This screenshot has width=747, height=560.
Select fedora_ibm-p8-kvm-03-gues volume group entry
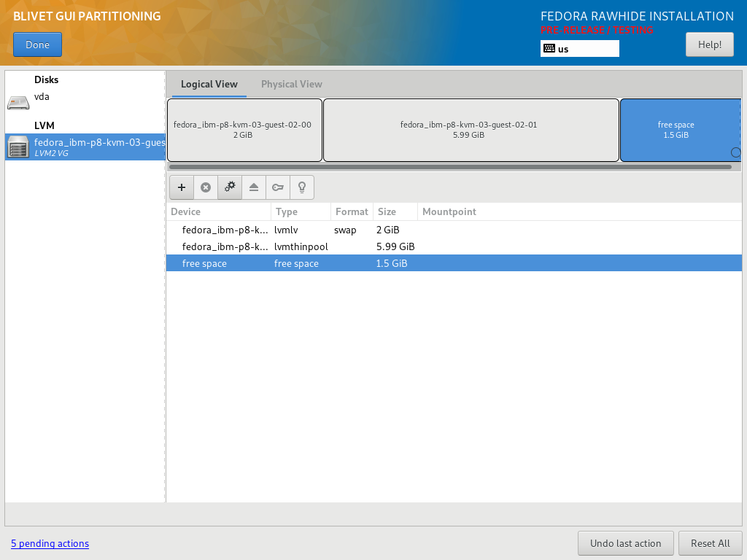coord(85,147)
